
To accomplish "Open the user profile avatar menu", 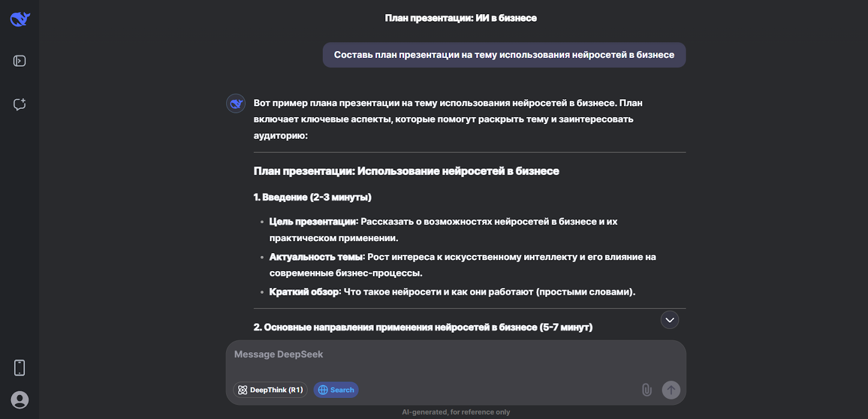I will [x=20, y=400].
